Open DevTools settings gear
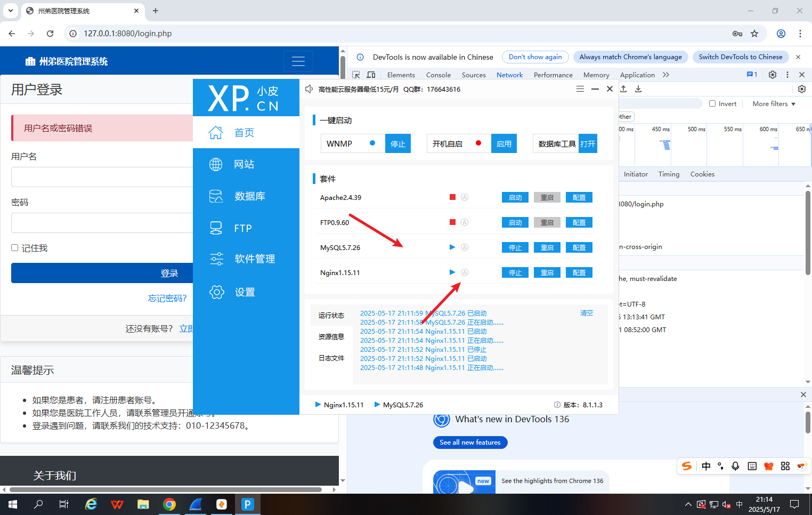The height and width of the screenshot is (515, 812). pos(773,75)
